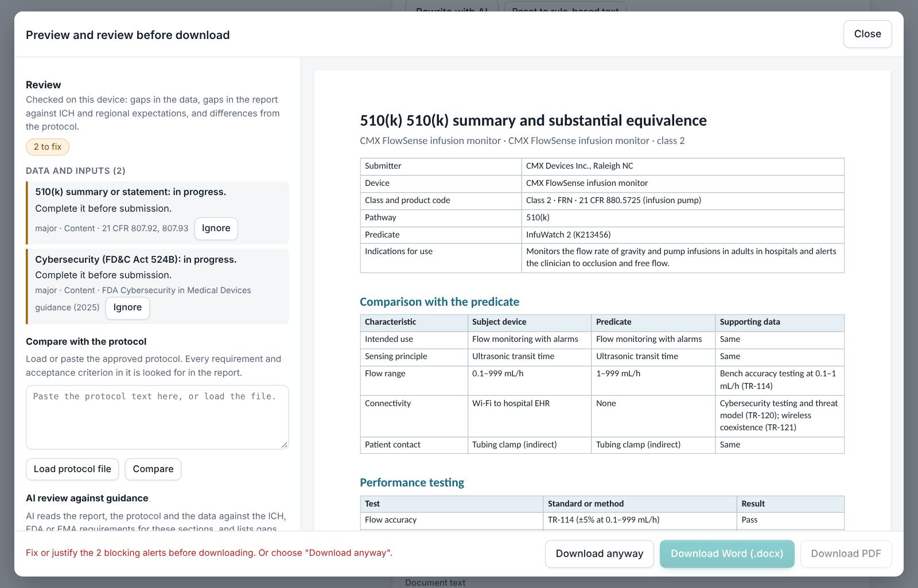
Task: Select the document title "510(k) summary and substantial equivalence"
Action: [533, 120]
